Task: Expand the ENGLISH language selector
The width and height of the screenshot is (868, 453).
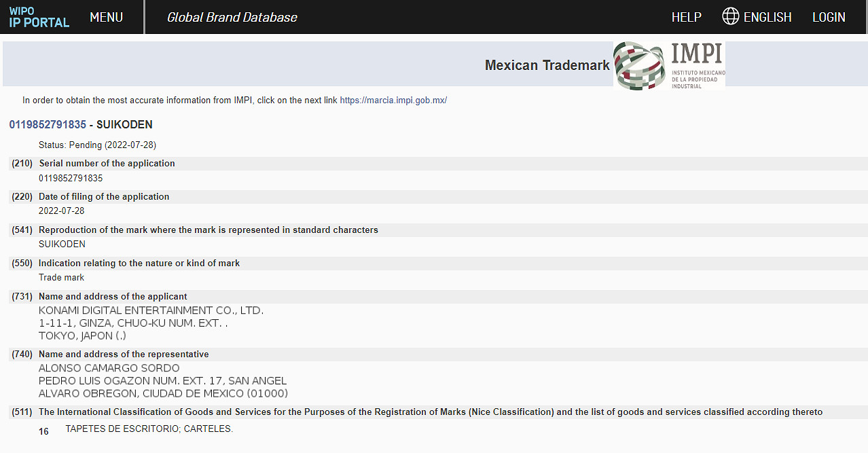Action: tap(767, 17)
